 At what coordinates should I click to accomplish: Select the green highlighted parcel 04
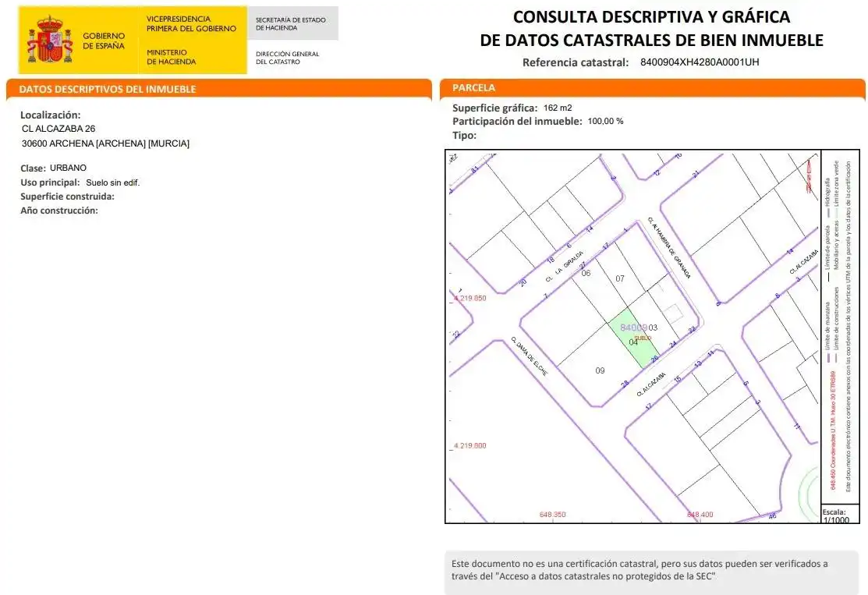(634, 338)
